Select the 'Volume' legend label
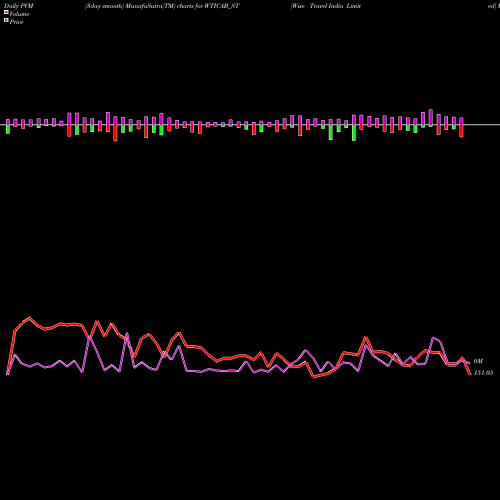500x500 pixels. tap(19, 14)
